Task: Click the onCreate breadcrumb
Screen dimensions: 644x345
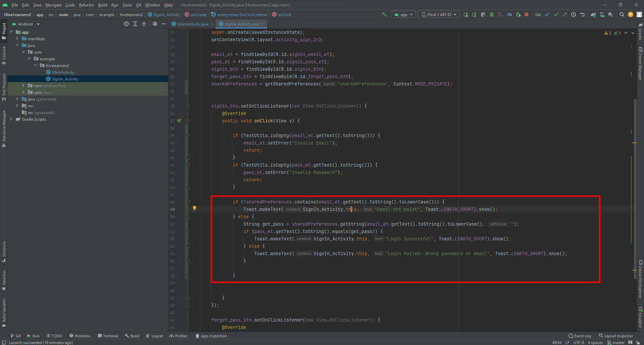Action: (196, 15)
